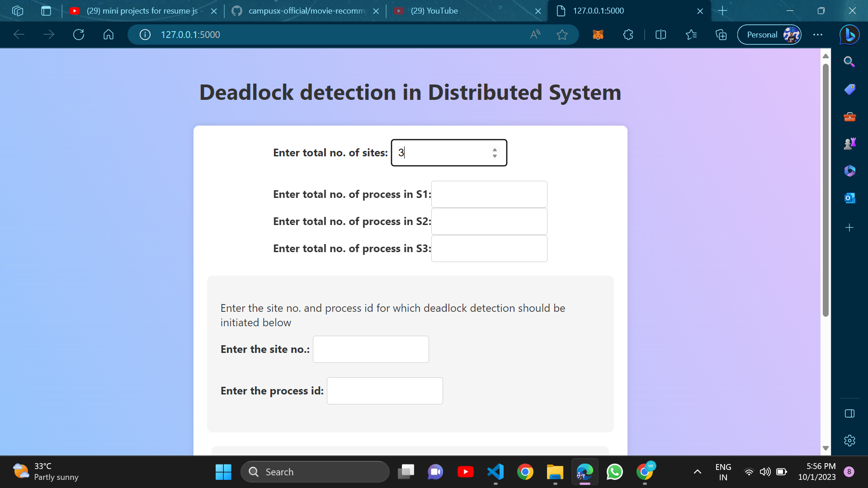Open WhatsApp from the taskbar
The image size is (868, 488).
[x=614, y=471]
